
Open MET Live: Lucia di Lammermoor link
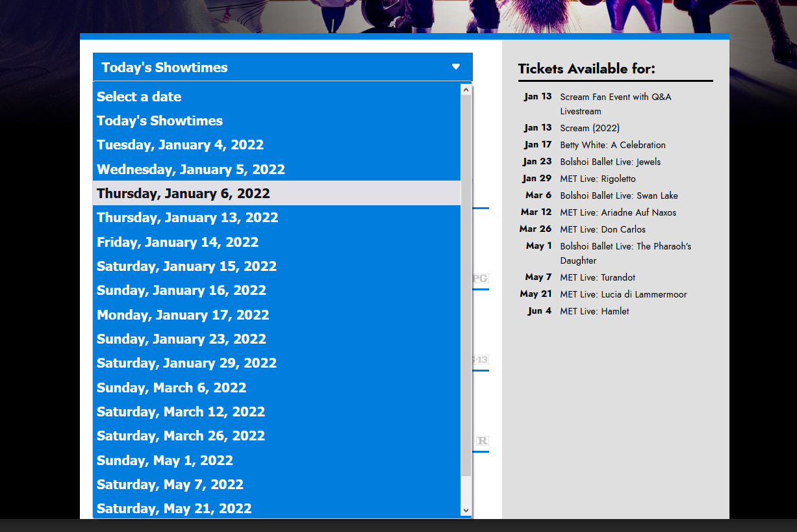(623, 294)
